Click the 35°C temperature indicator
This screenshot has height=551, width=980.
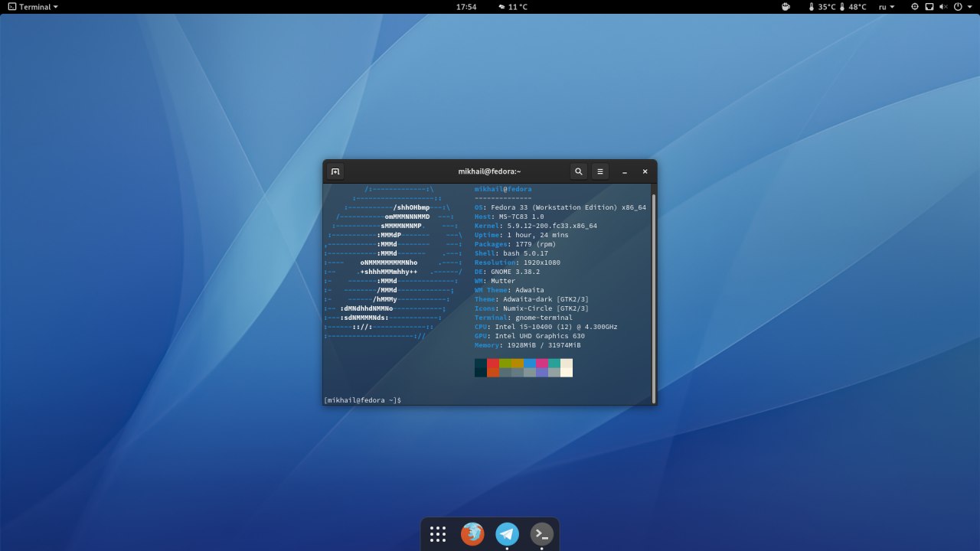(x=822, y=6)
